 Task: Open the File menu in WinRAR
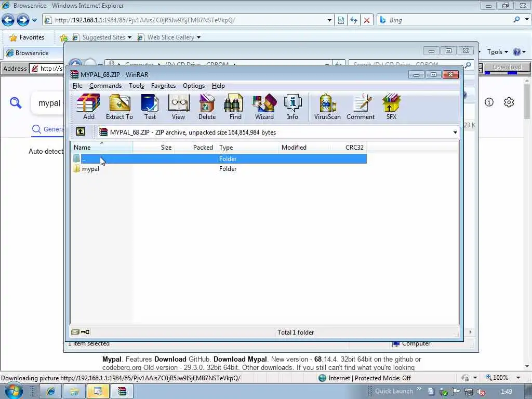click(77, 86)
